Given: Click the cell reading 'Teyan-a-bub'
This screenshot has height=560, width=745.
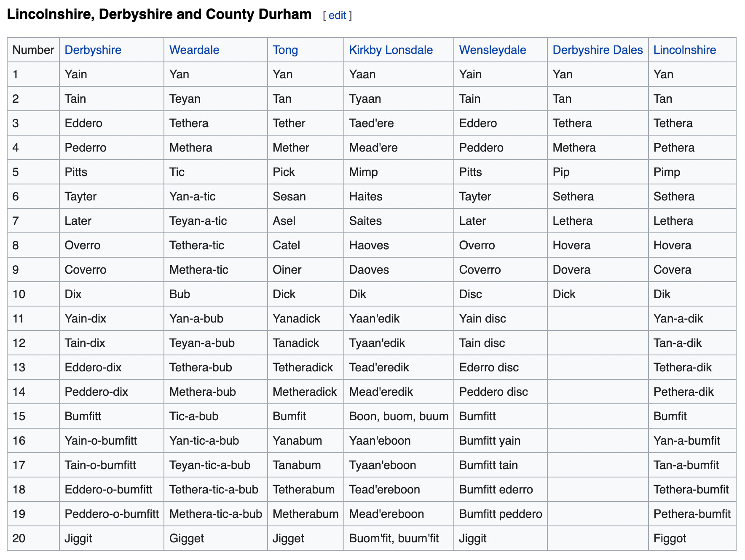Looking at the screenshot, I should click(216, 343).
